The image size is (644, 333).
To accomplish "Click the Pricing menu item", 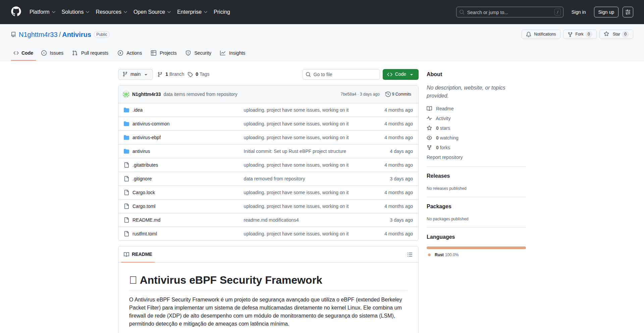I will pos(222,12).
